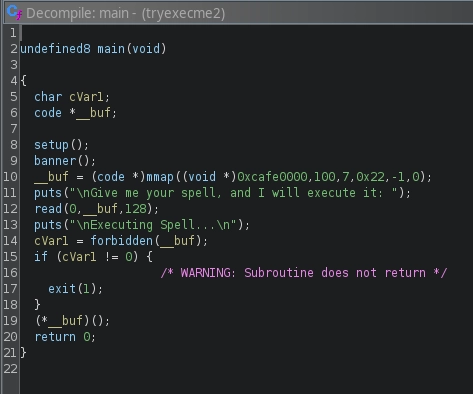Click the 'Decompile: main' title bar
Viewport: 473px width, 394px height.
point(238,13)
